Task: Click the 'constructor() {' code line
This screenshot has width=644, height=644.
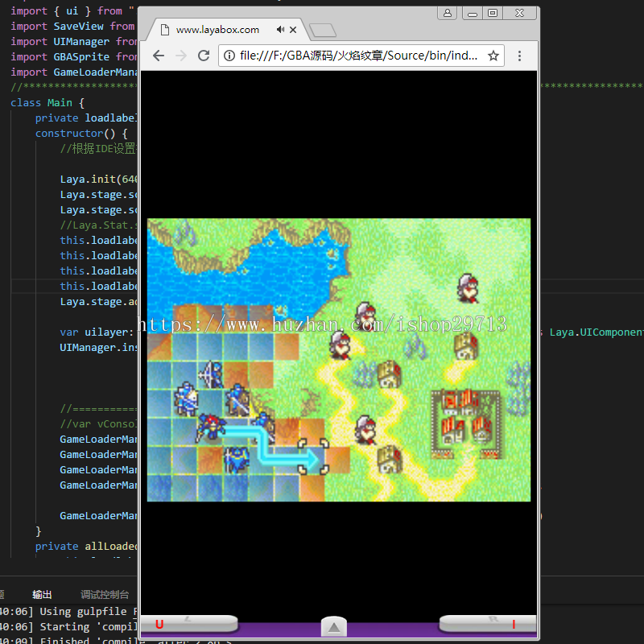Action: pyautogui.click(x=81, y=134)
